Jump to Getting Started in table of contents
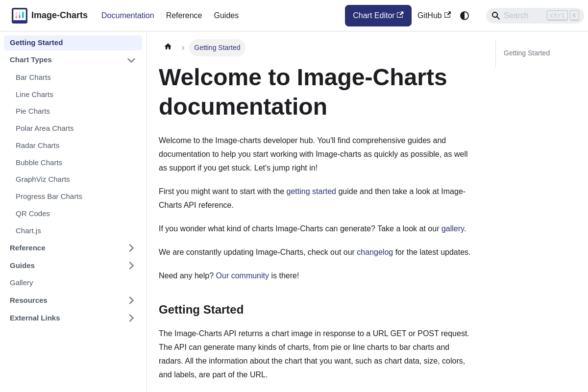This screenshot has width=588, height=392. 527,53
